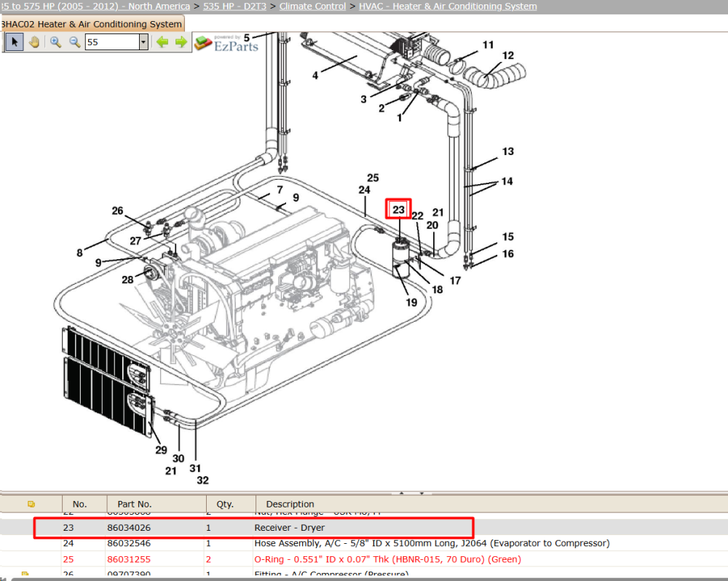Click callout 17 on the diagram

point(455,280)
